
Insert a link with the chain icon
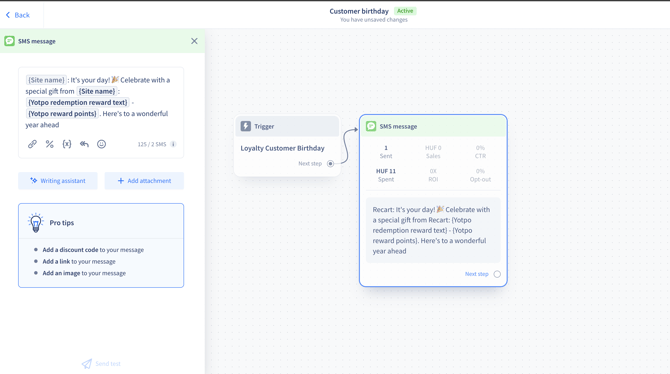(32, 144)
